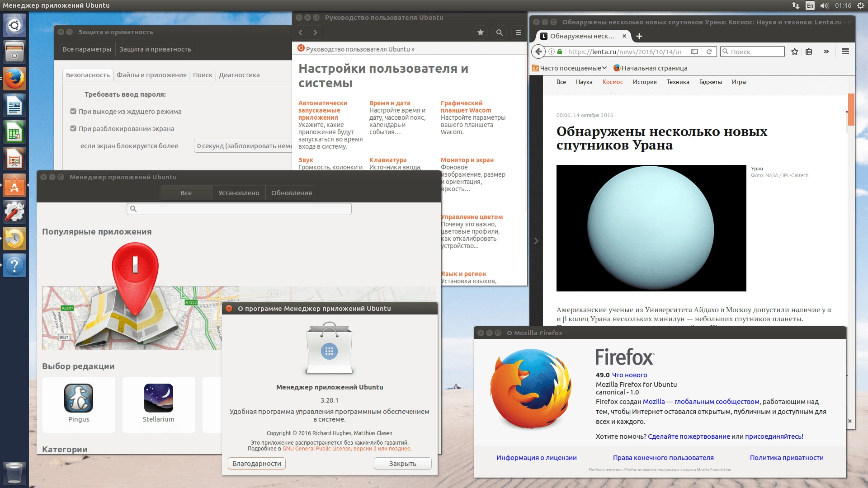Close the lenta.ru Firefox tab
Screen dimensions: 868x488
[x=624, y=36]
